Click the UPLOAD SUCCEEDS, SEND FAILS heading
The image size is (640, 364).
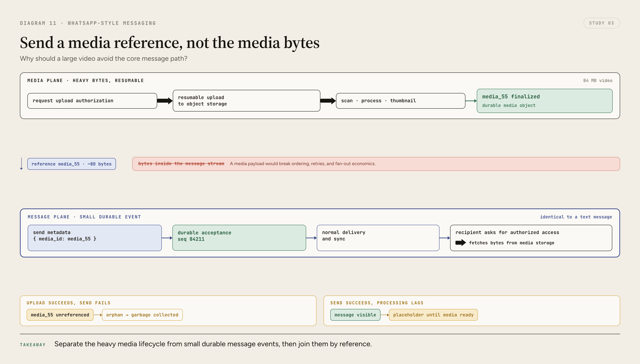point(69,303)
